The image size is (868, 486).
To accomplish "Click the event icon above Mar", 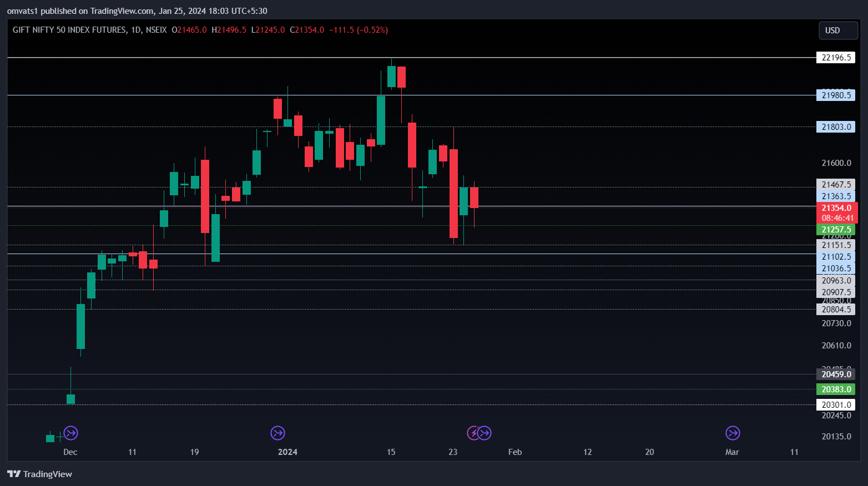I will pyautogui.click(x=733, y=433).
